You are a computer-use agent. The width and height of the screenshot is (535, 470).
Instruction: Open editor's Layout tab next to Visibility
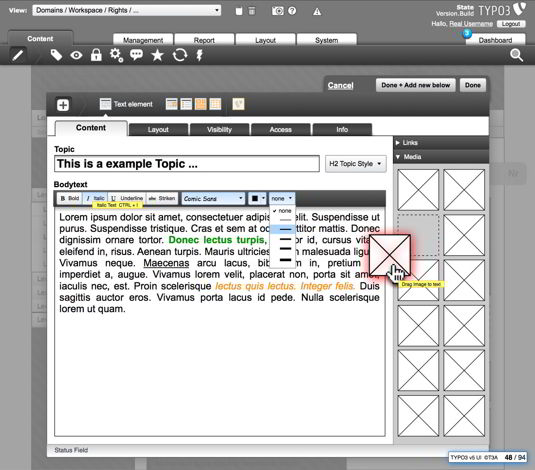coord(158,130)
